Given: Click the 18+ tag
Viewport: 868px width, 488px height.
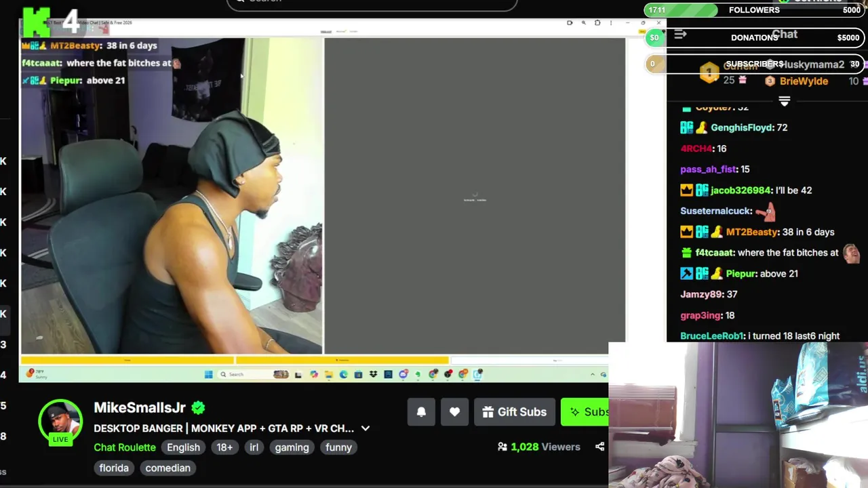Looking at the screenshot, I should (224, 447).
